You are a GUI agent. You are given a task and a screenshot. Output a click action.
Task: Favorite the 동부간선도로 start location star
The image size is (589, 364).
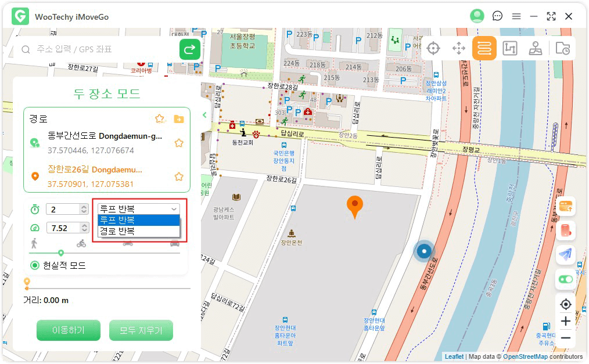point(179,143)
